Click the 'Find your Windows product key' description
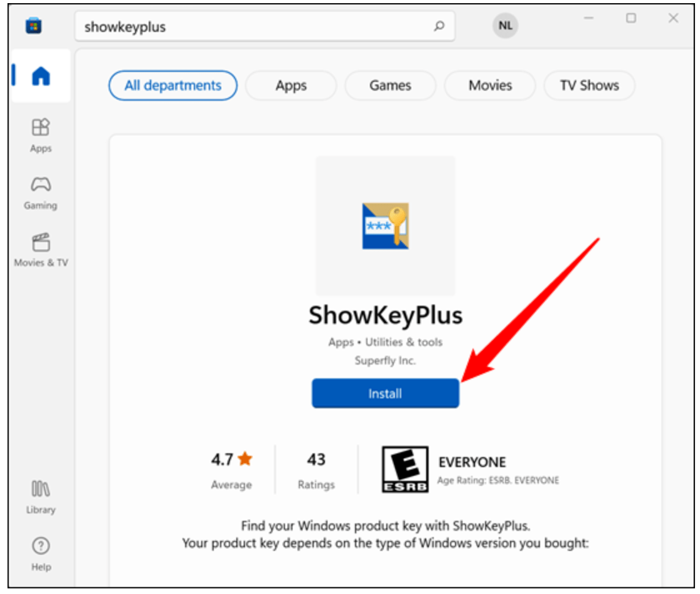This screenshot has width=700, height=594. pyautogui.click(x=385, y=526)
